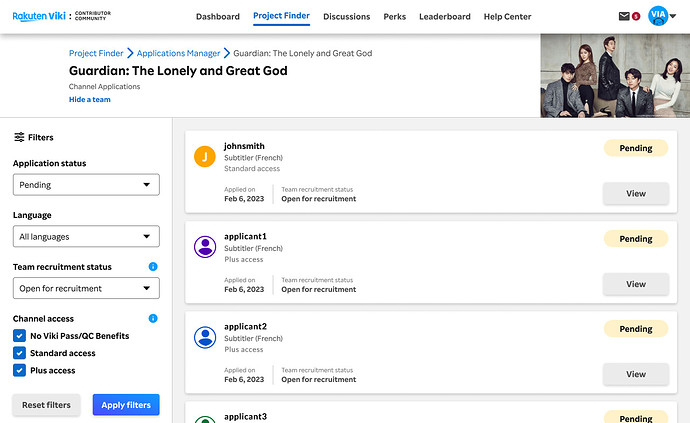Click the applicant3 username
This screenshot has height=423, width=690.
pos(246,416)
